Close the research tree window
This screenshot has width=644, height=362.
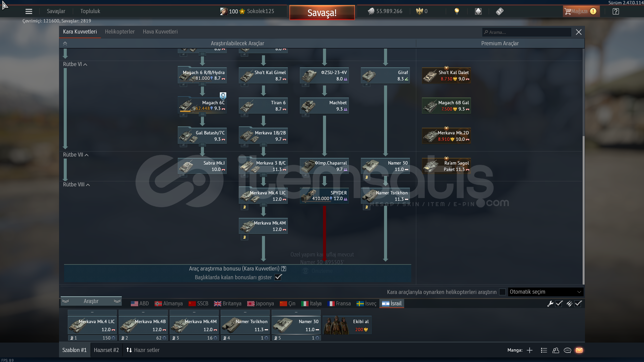(579, 32)
